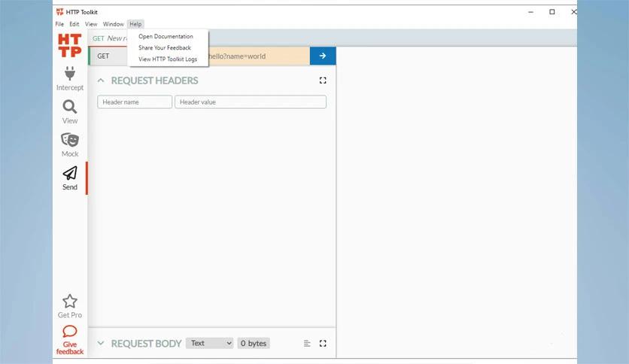Open the Text body format dropdown
This screenshot has width=629, height=364.
(209, 343)
